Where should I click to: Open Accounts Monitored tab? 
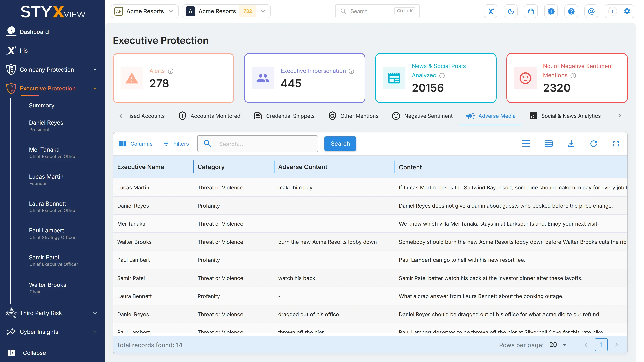coord(209,116)
